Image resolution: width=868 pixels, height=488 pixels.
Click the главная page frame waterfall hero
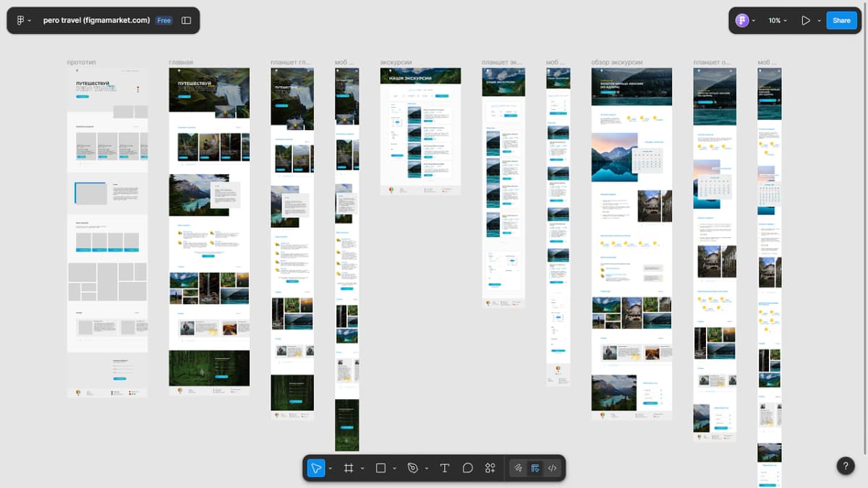[209, 90]
